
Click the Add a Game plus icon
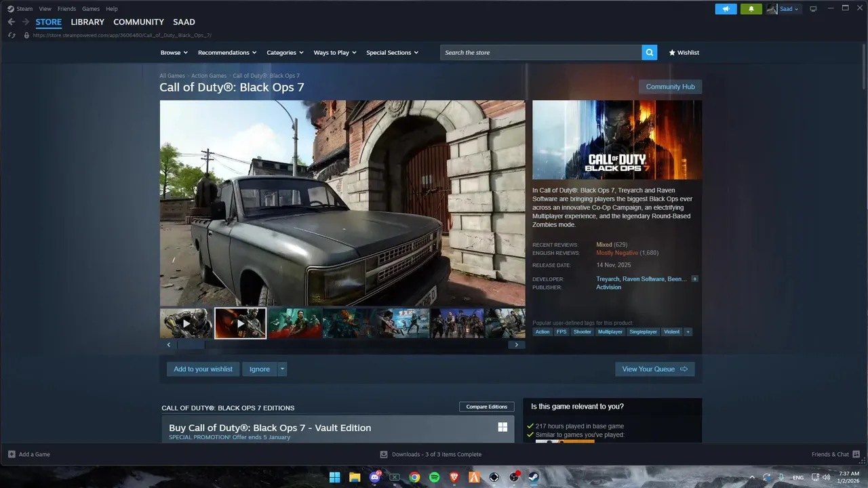coord(12,454)
